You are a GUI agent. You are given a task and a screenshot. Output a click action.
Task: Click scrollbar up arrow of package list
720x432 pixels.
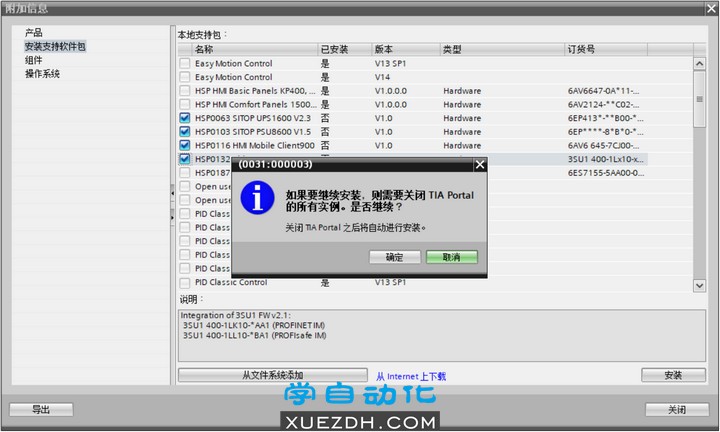699,63
